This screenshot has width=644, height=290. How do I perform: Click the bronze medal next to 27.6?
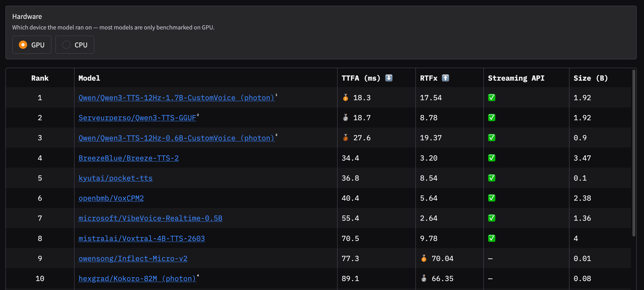[346, 138]
